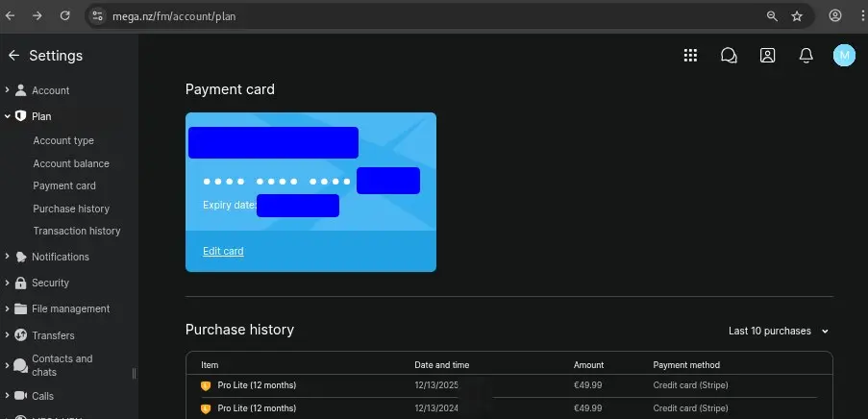This screenshot has width=868, height=419.
Task: Click the Payment method column header
Action: [686, 365]
